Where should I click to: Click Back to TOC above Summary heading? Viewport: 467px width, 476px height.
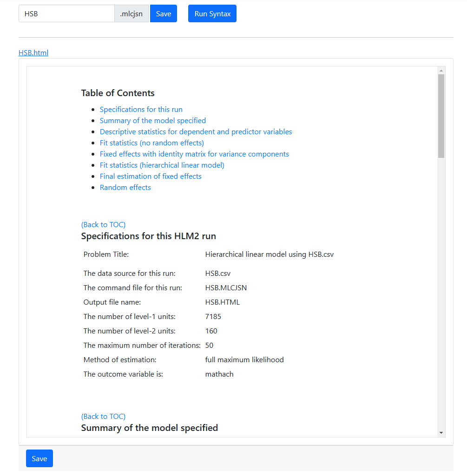[103, 417]
